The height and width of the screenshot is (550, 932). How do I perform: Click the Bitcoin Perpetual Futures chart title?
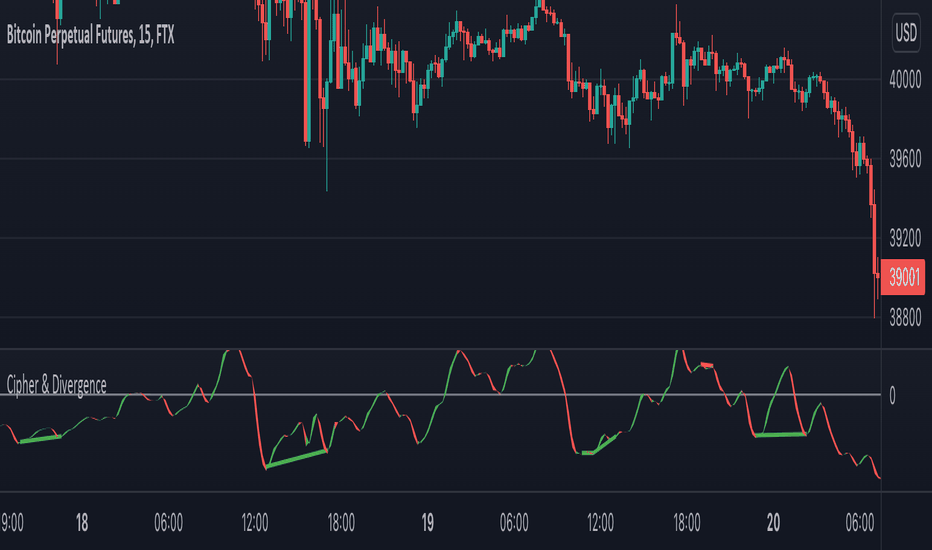90,35
